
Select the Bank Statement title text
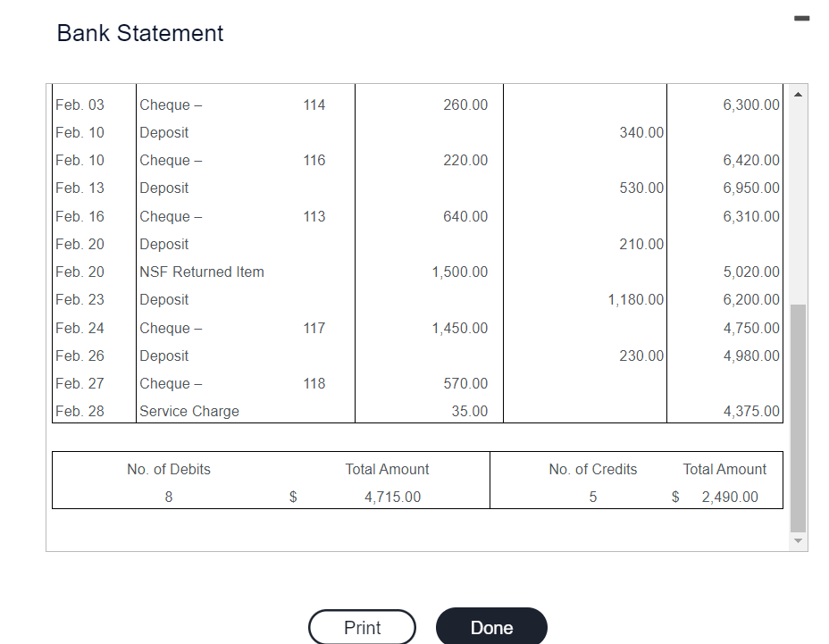pyautogui.click(x=139, y=33)
